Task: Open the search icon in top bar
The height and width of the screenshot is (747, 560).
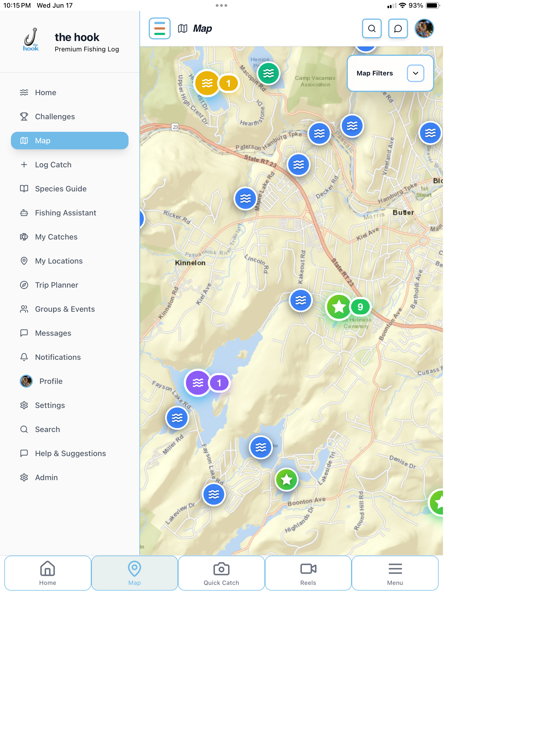Action: point(372,28)
